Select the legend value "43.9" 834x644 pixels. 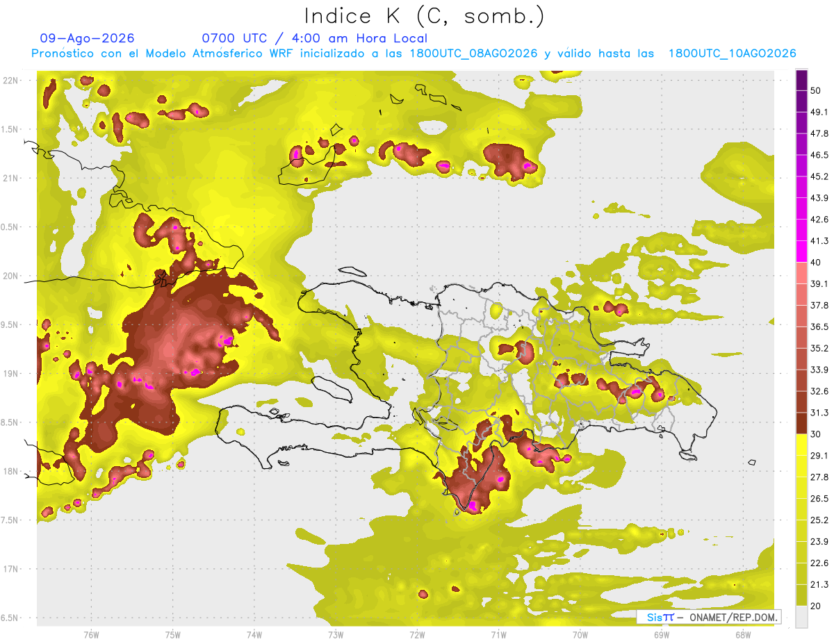[x=819, y=198]
